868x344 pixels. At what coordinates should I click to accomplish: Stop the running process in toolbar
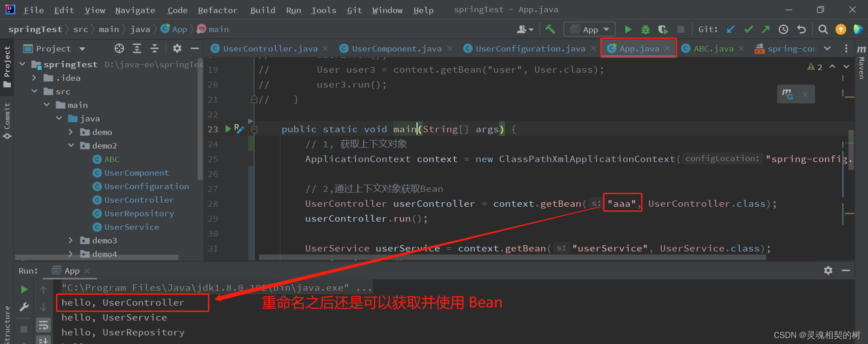pyautogui.click(x=681, y=29)
